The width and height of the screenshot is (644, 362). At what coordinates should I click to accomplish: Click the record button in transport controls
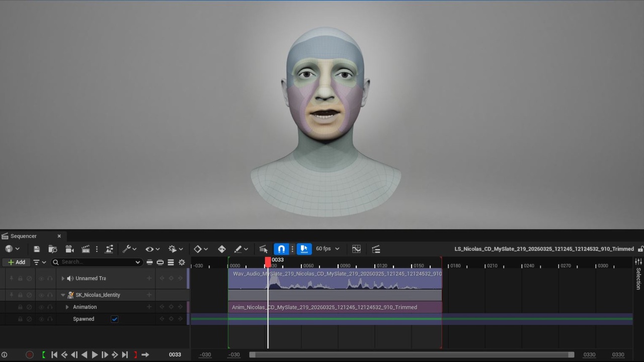[x=30, y=354]
